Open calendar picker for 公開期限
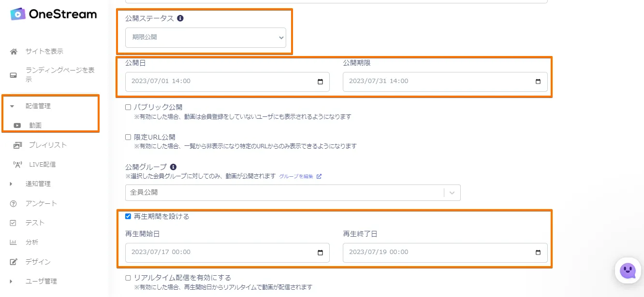This screenshot has height=297, width=644. pyautogui.click(x=538, y=82)
